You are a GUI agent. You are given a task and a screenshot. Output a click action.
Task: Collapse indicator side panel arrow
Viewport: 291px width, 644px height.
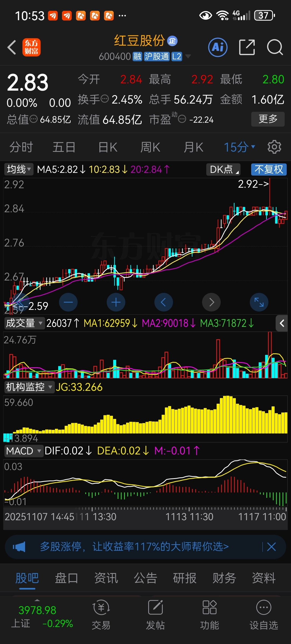pos(282,323)
